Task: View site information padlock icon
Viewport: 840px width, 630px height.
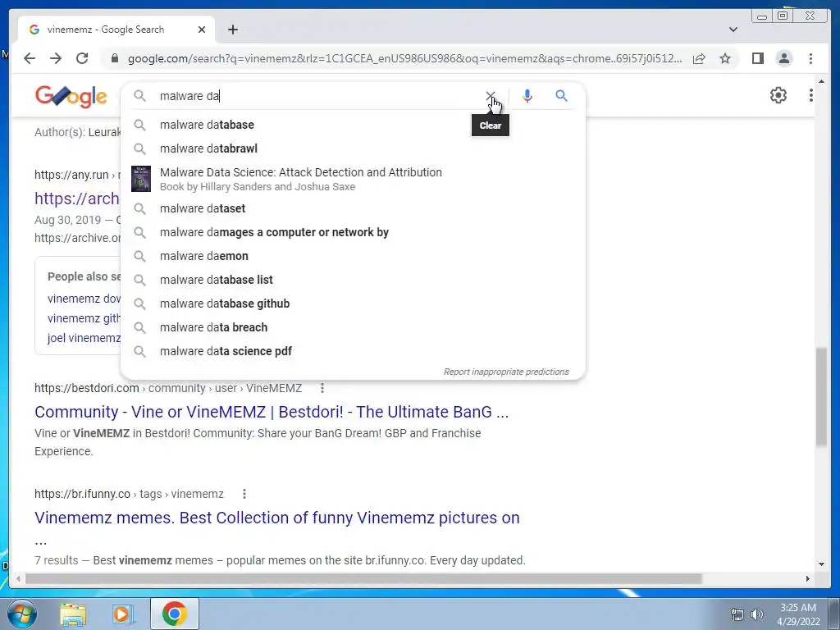Action: tap(114, 58)
